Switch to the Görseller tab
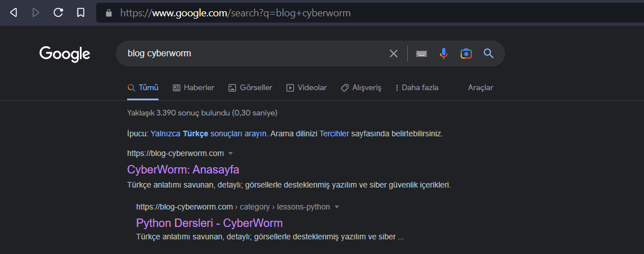 [250, 88]
